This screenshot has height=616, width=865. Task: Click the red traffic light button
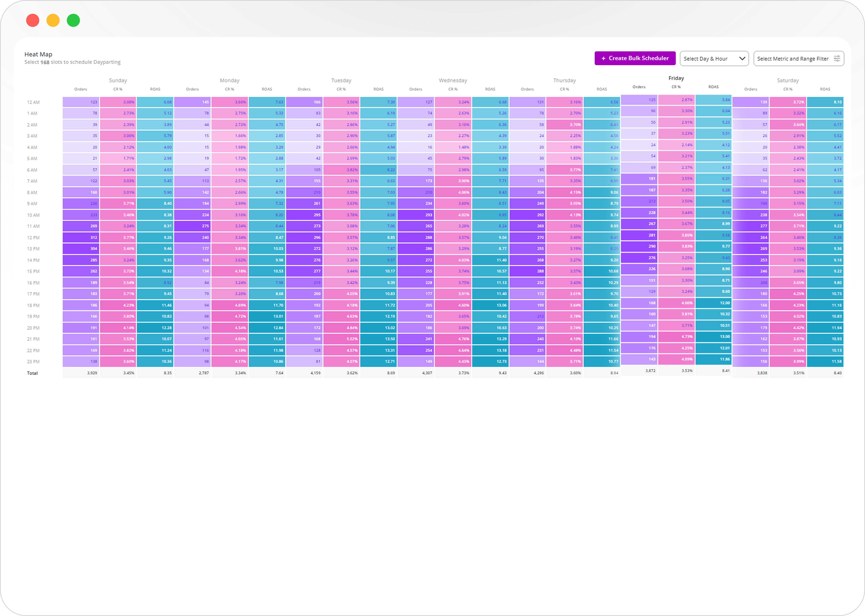(33, 20)
